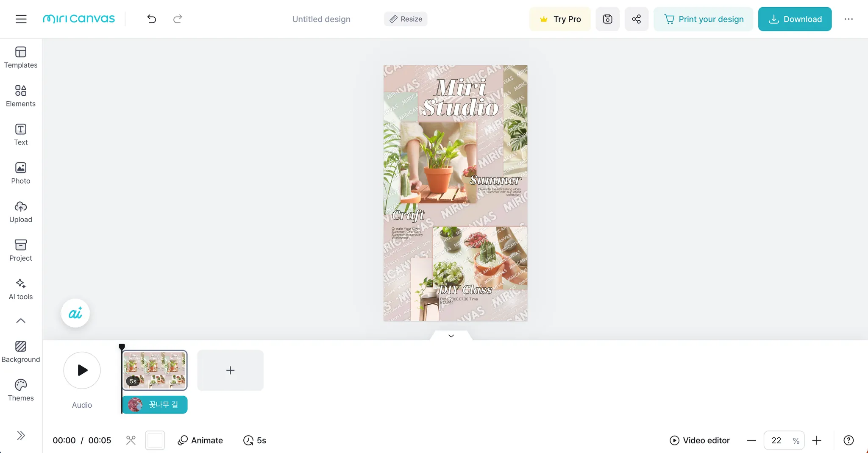Select the 꽃나무 길 audio clip

pos(155,405)
